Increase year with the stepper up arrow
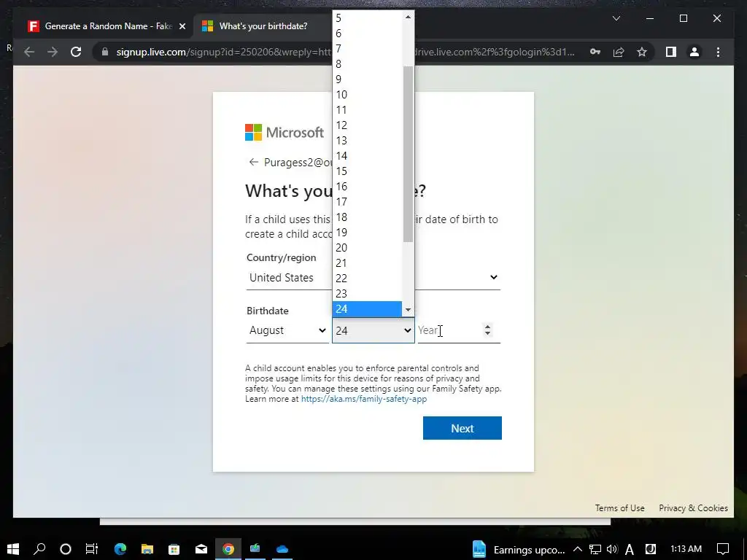Screen dimensions: 747x560 pos(487,327)
